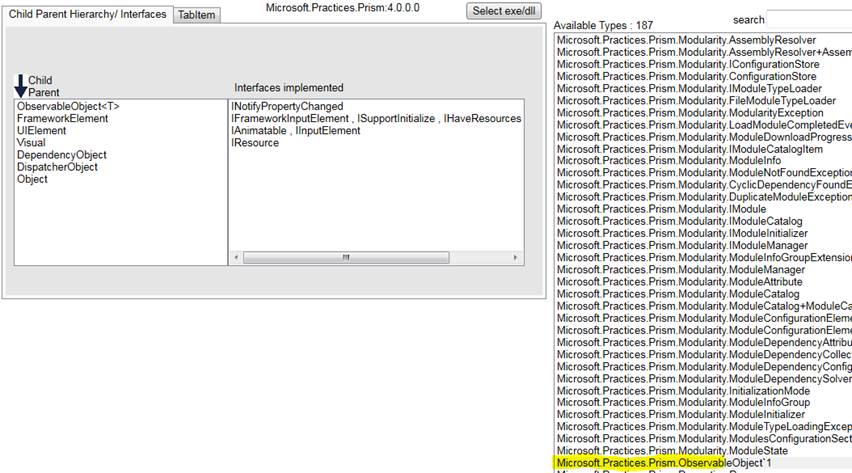
Task: Select Modularity.IModuleCatalog type
Action: [x=679, y=221]
